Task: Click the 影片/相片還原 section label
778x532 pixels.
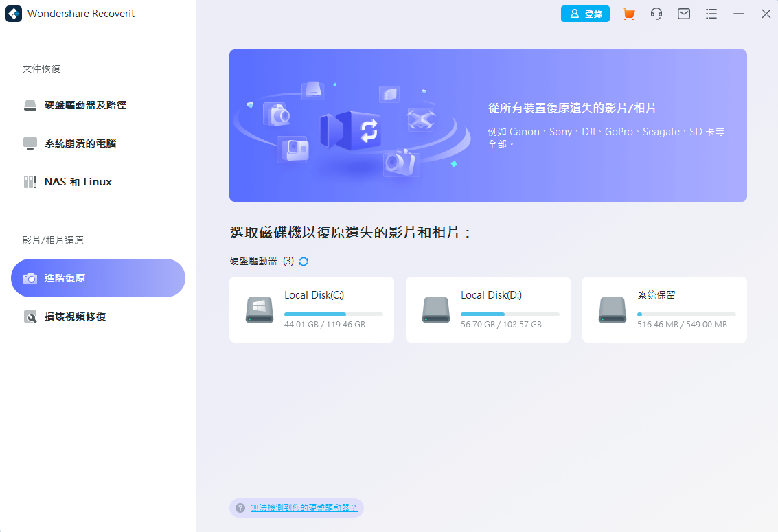Action: pyautogui.click(x=53, y=240)
